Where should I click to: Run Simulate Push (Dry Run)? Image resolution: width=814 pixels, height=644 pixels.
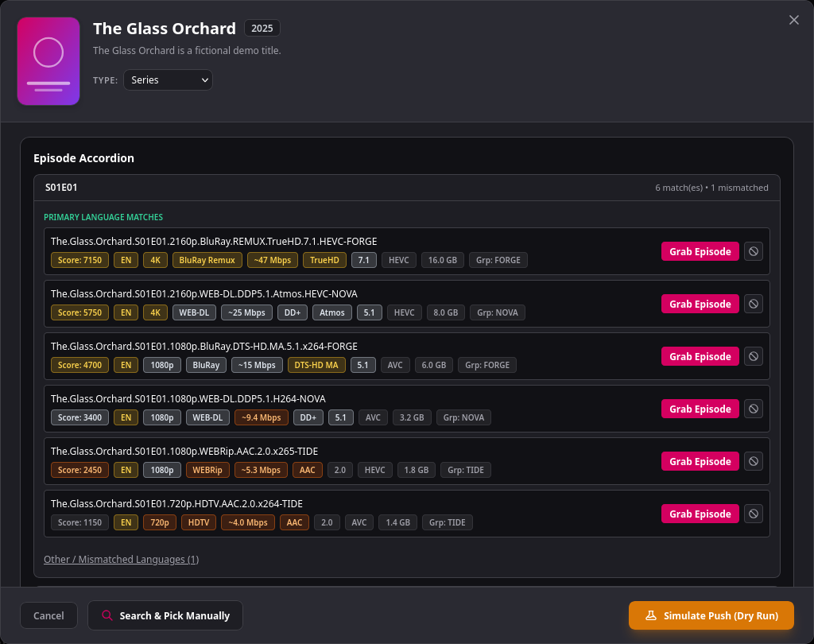click(x=711, y=615)
